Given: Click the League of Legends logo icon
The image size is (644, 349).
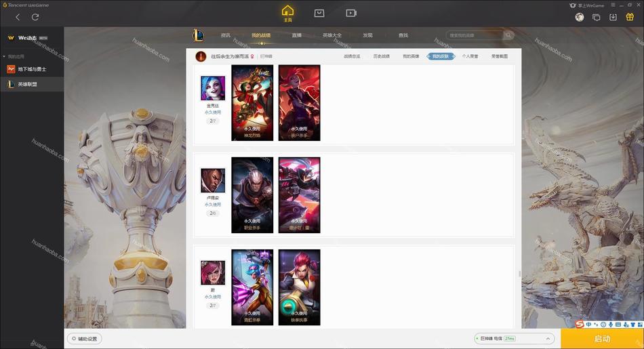Looking at the screenshot, I should [199, 35].
